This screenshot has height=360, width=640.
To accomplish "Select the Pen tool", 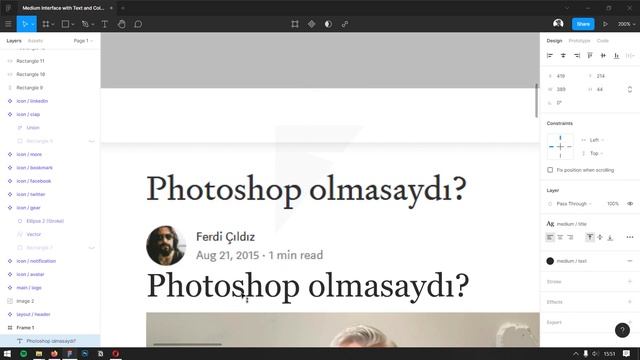I will click(85, 24).
